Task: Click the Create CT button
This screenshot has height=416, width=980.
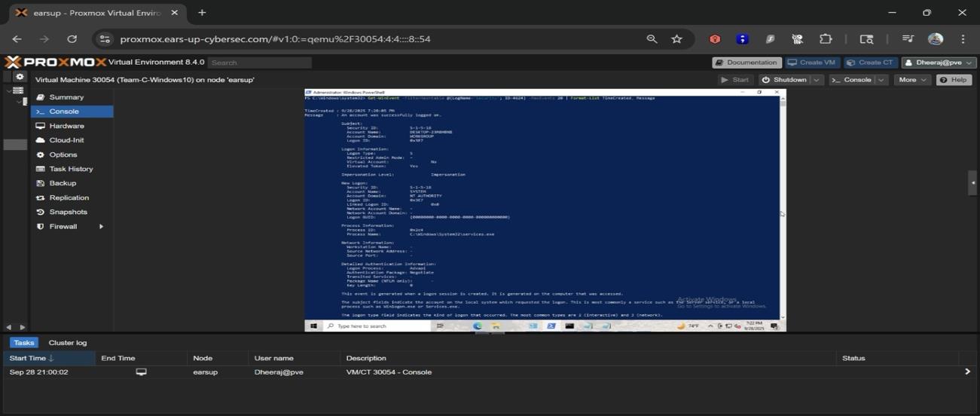Action: coord(871,63)
